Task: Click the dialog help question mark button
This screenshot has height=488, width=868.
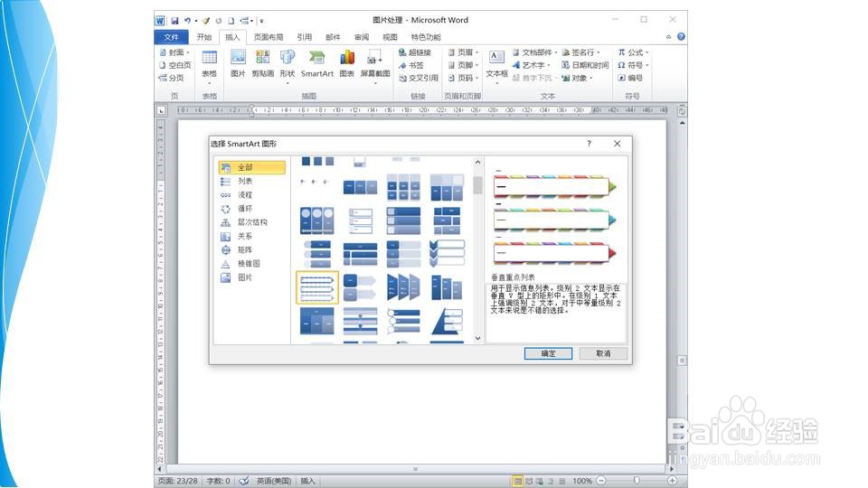Action: (589, 144)
